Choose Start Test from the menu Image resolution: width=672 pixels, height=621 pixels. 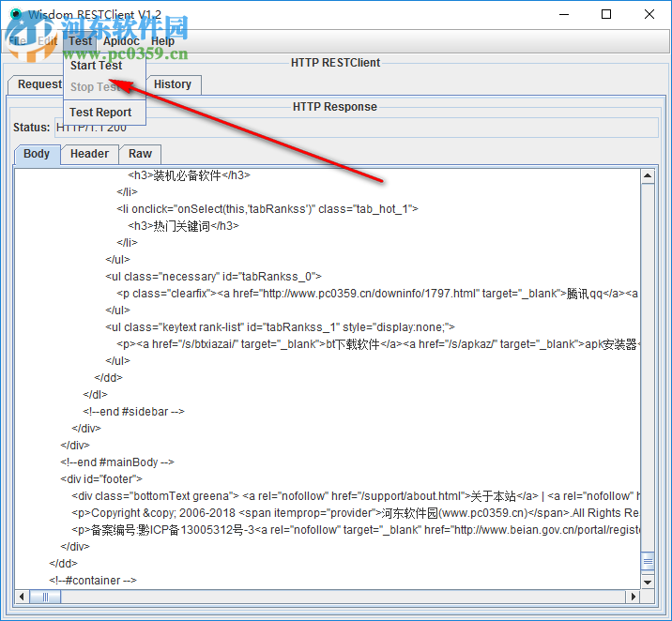104,65
